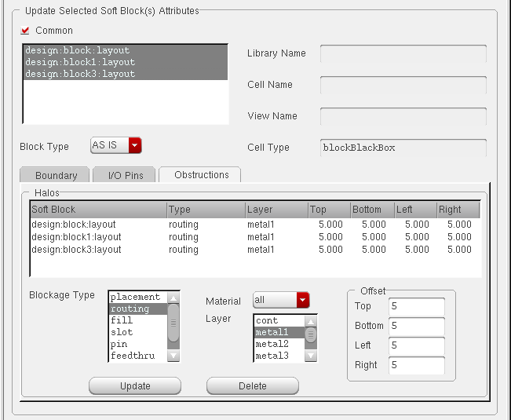Click the Top offset input field
The width and height of the screenshot is (511, 420).
click(x=416, y=306)
